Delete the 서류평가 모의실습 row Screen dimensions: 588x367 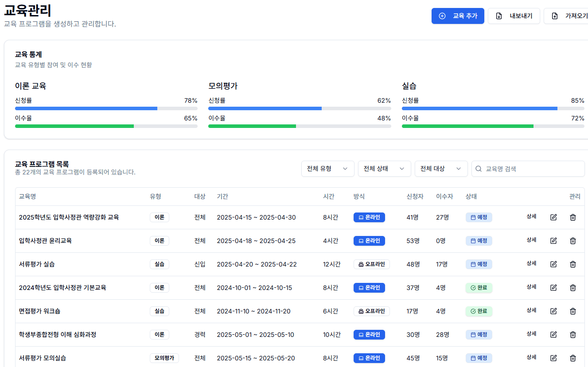point(573,358)
